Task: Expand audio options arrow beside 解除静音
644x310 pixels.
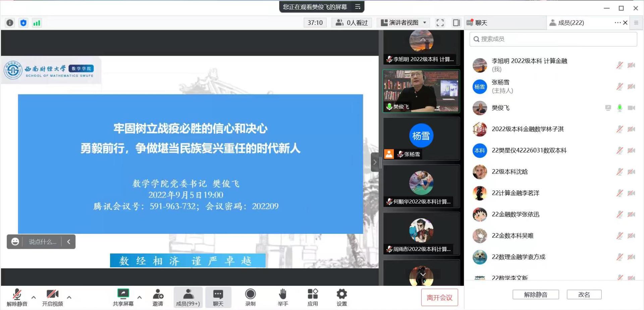Action: point(34,297)
